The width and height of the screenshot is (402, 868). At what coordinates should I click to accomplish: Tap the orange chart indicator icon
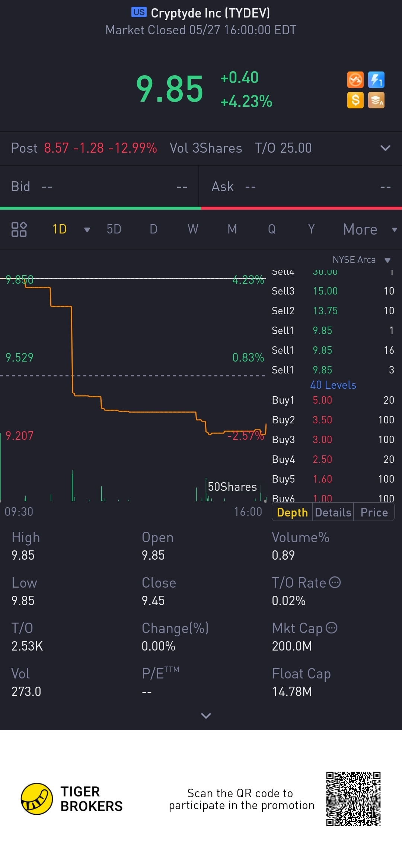(x=355, y=80)
